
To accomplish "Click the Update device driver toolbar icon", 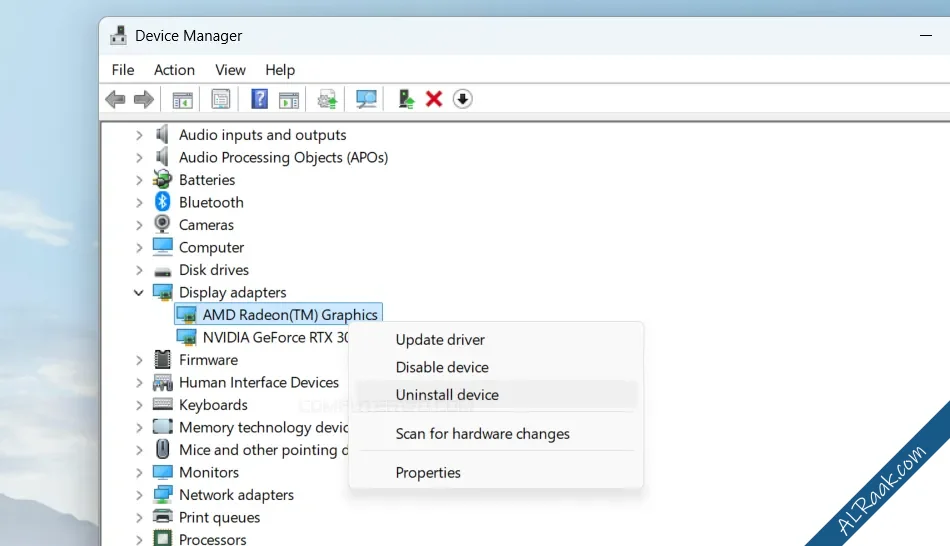I will 327,99.
